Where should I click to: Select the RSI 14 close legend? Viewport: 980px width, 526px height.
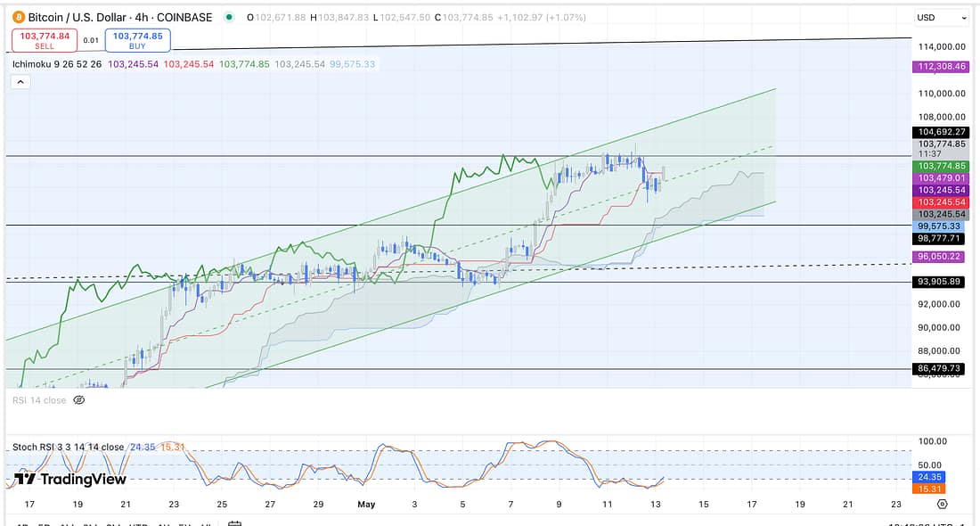point(39,400)
